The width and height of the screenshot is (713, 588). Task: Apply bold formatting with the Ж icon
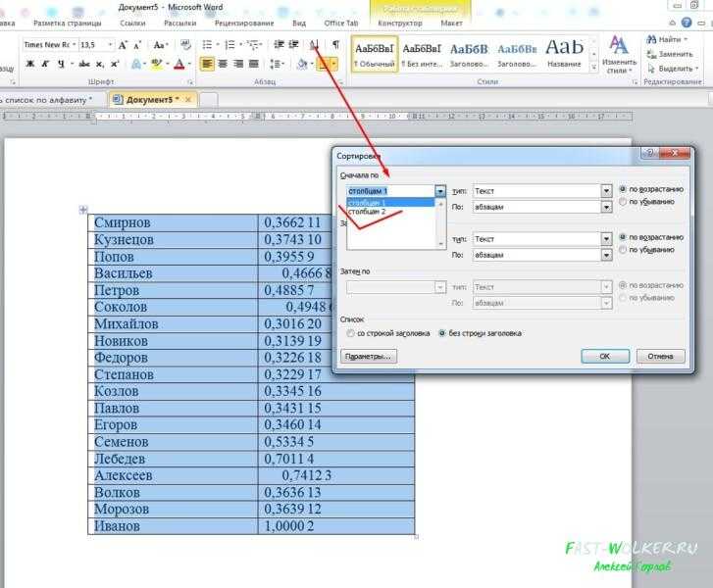pos(30,64)
